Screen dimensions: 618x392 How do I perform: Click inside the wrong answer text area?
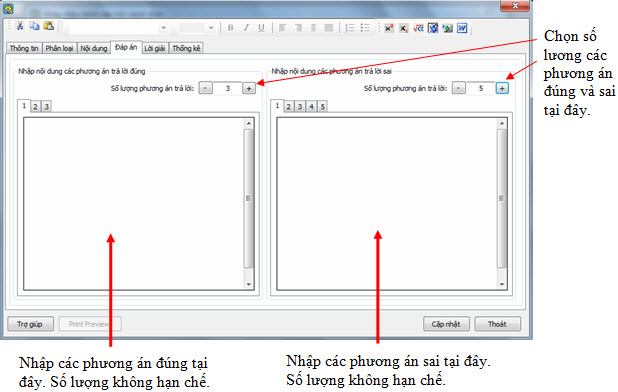pos(387,204)
